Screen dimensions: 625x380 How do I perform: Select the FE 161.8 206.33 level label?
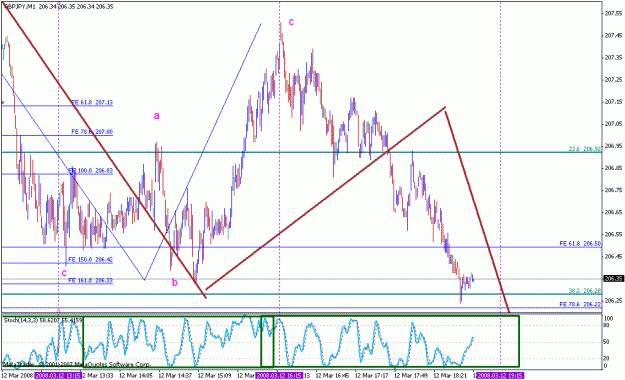(90, 281)
